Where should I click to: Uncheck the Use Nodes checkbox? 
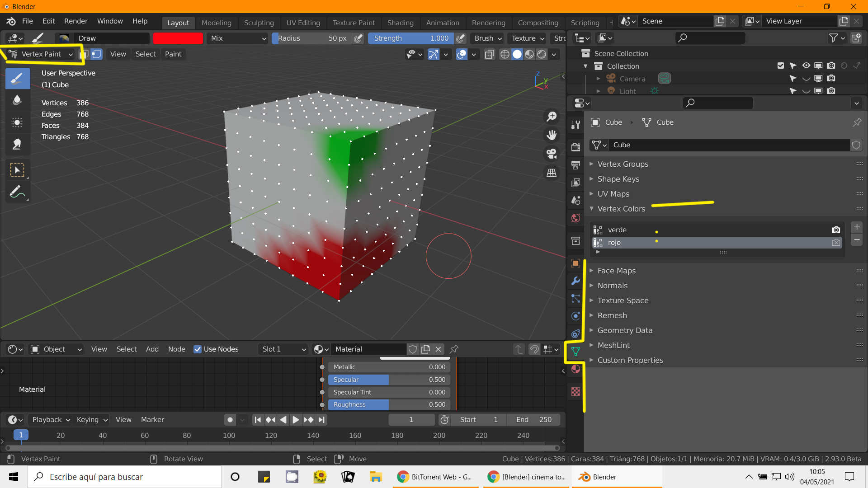[198, 349]
